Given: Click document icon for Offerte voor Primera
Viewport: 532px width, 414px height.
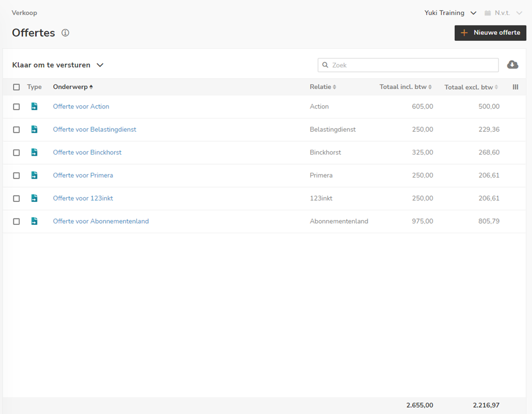Looking at the screenshot, I should (x=34, y=175).
